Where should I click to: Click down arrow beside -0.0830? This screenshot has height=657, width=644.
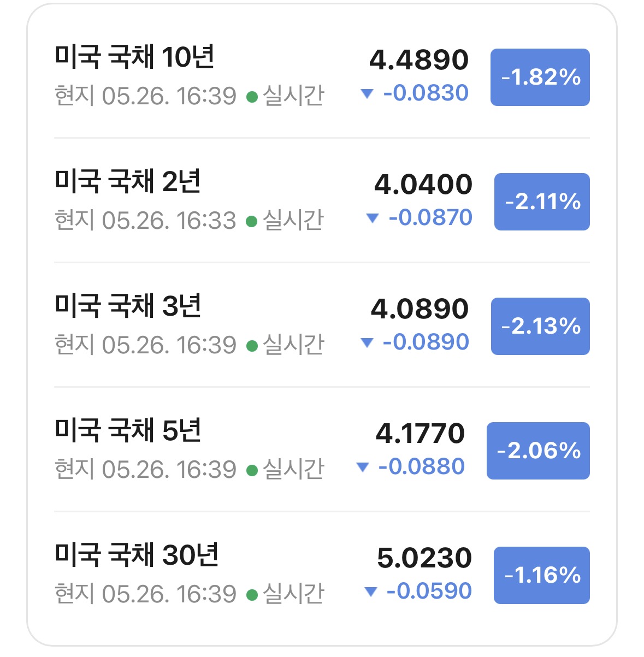[x=367, y=94]
